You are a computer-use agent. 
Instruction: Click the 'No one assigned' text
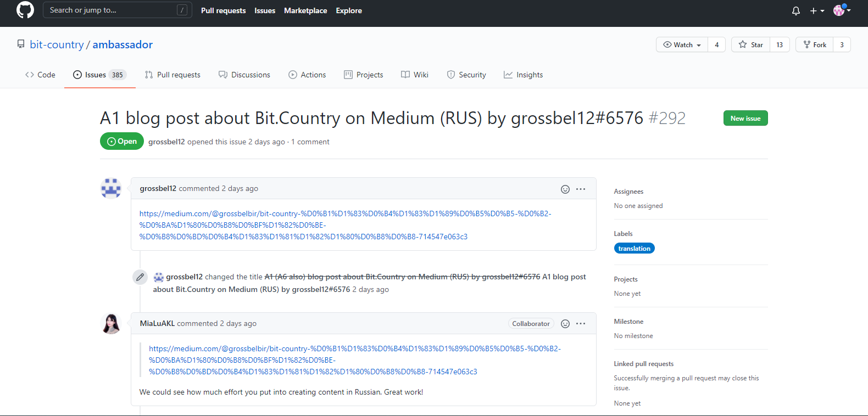pyautogui.click(x=638, y=206)
